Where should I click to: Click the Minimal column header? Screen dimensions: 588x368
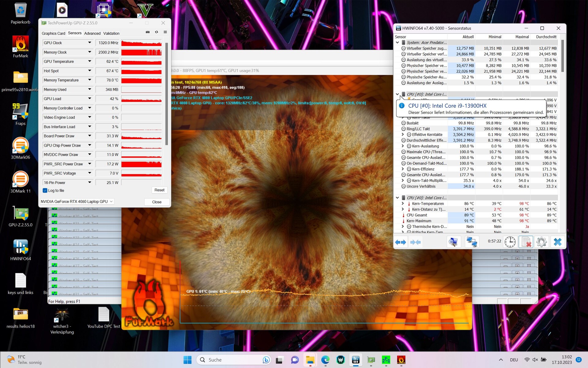[x=489, y=37]
